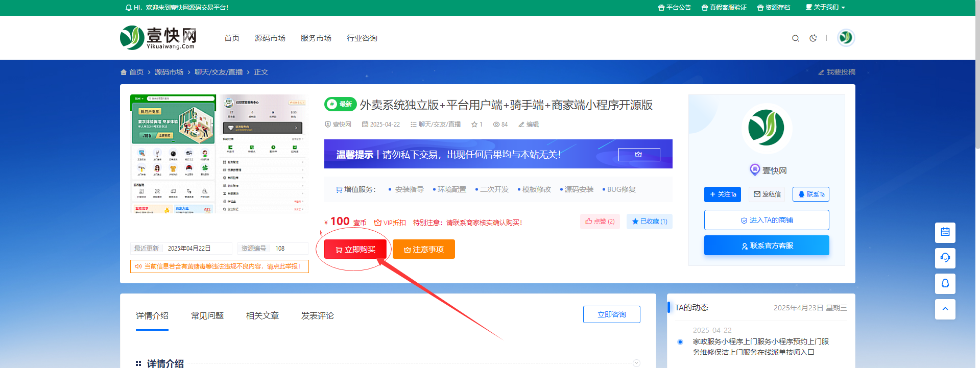Click the 壹快网 logo
980x368 pixels.
tap(158, 38)
